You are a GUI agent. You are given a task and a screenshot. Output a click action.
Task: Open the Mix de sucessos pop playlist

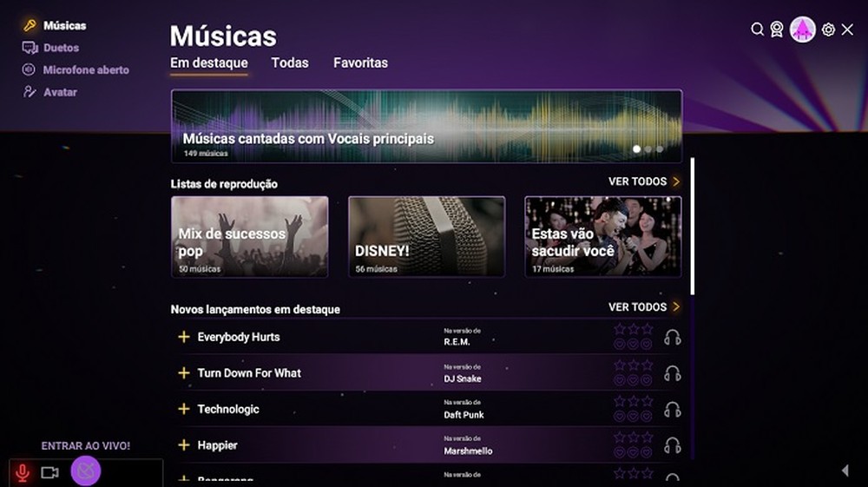250,237
